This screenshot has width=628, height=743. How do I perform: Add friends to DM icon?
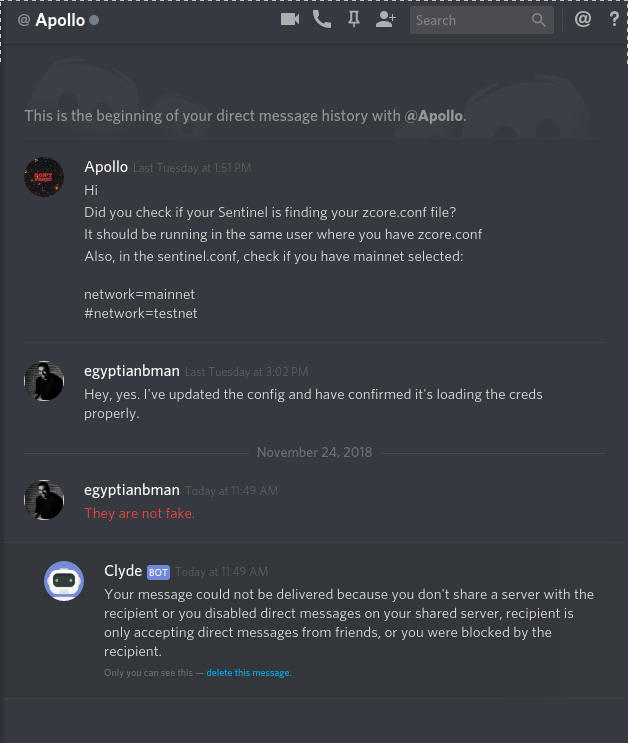click(385, 19)
